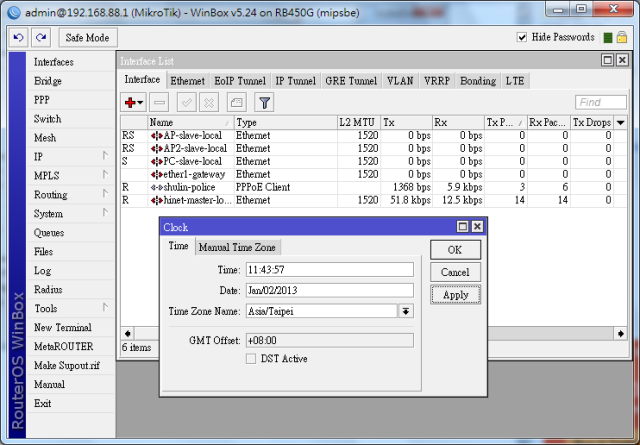Click the AP-slave-local interface icon
Screen dimensions: 640x445
[156, 136]
